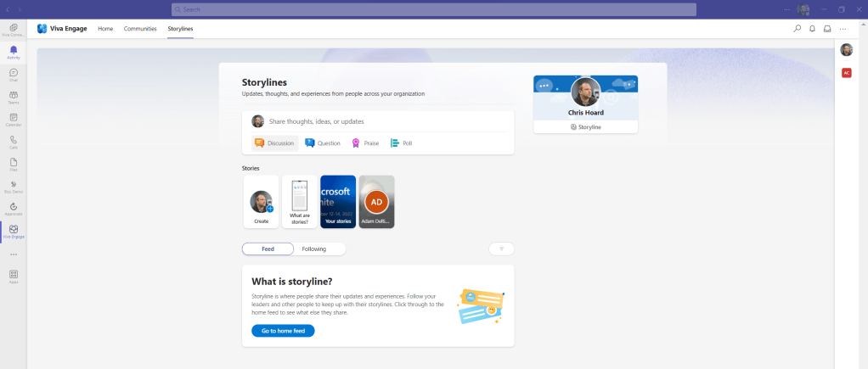This screenshot has height=369, width=868.
Task: Open the Apps icon in the sidebar
Action: pos(14,276)
